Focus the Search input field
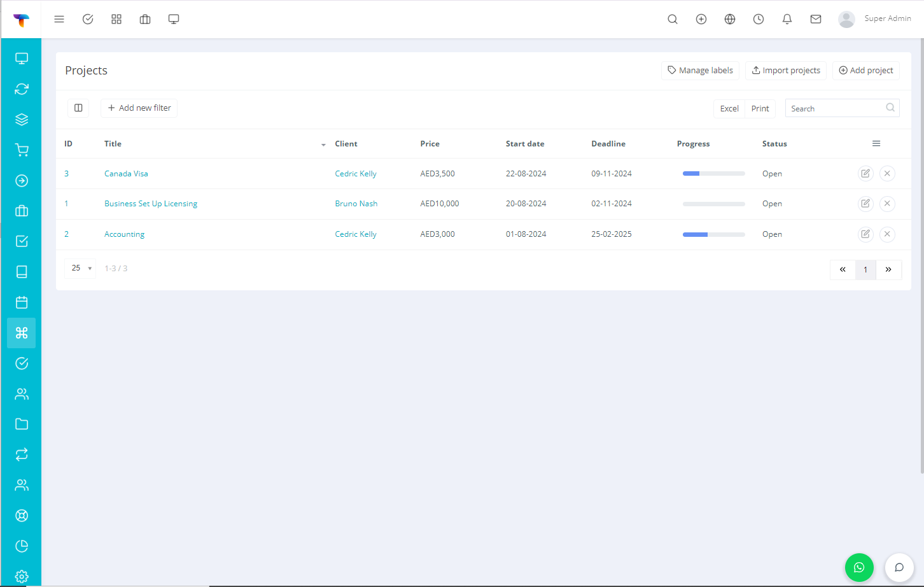Image resolution: width=924 pixels, height=587 pixels. (x=842, y=108)
